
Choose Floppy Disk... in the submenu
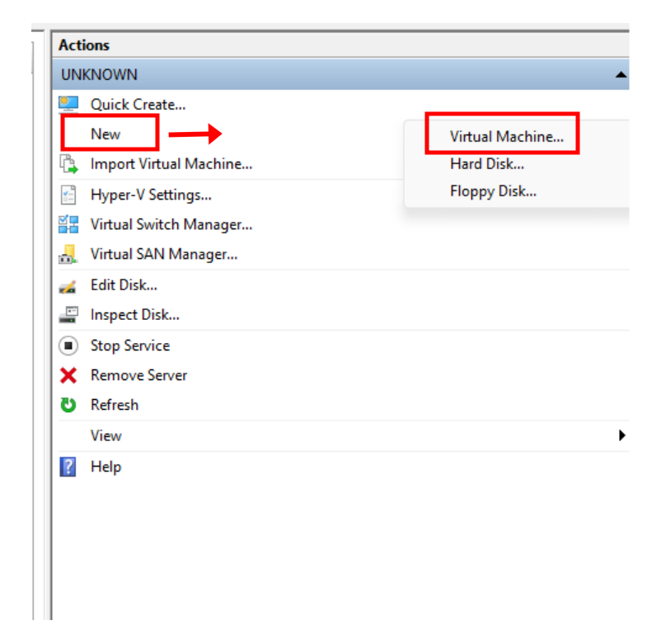coord(493,191)
